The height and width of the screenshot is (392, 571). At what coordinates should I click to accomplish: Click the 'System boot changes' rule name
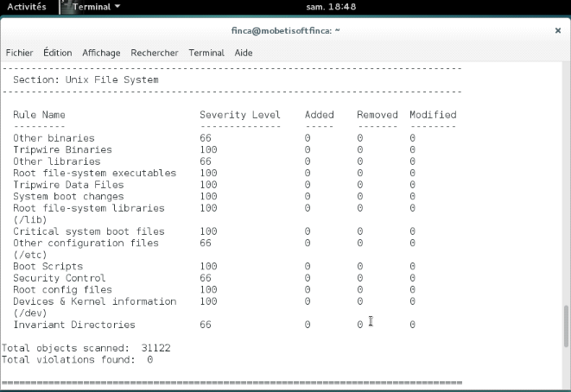[x=68, y=196]
